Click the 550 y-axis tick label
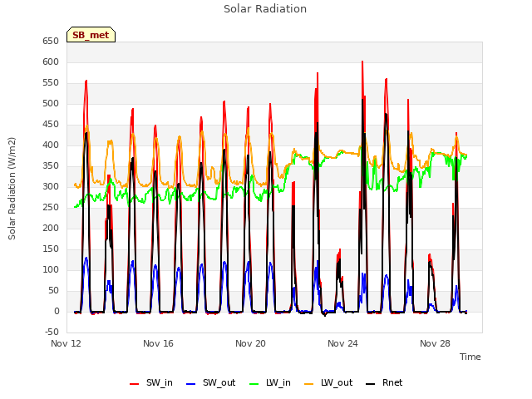532x399 pixels. click(51, 83)
